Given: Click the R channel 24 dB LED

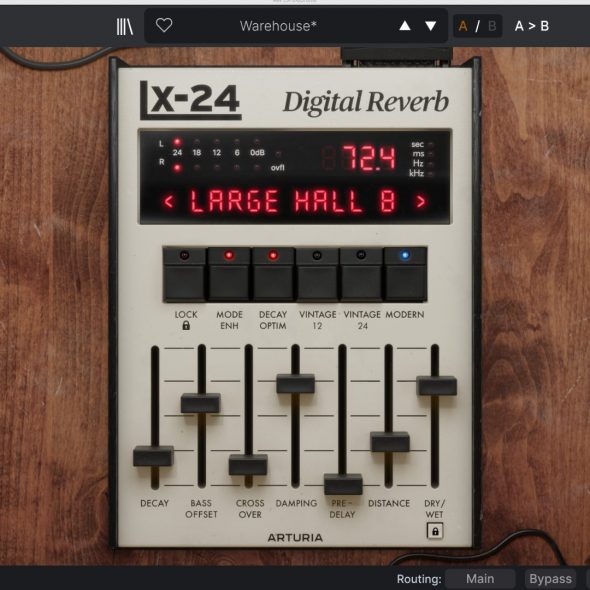Looking at the screenshot, I should [x=177, y=168].
